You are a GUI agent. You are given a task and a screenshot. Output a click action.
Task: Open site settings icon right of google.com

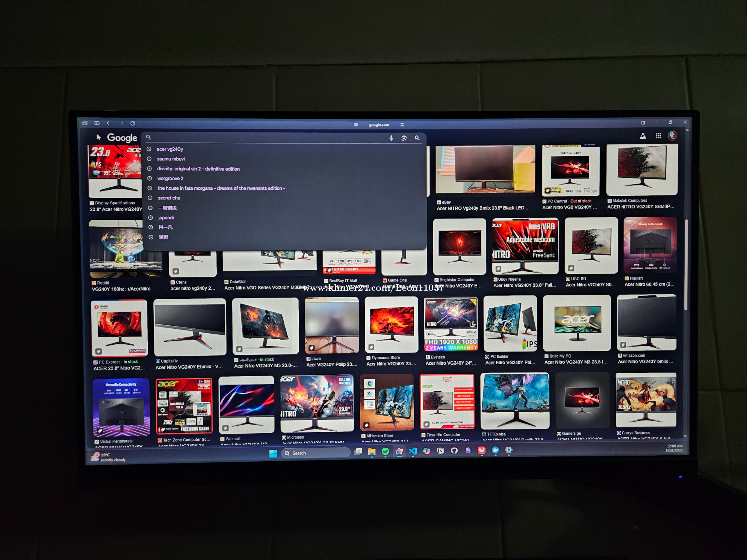tap(402, 125)
